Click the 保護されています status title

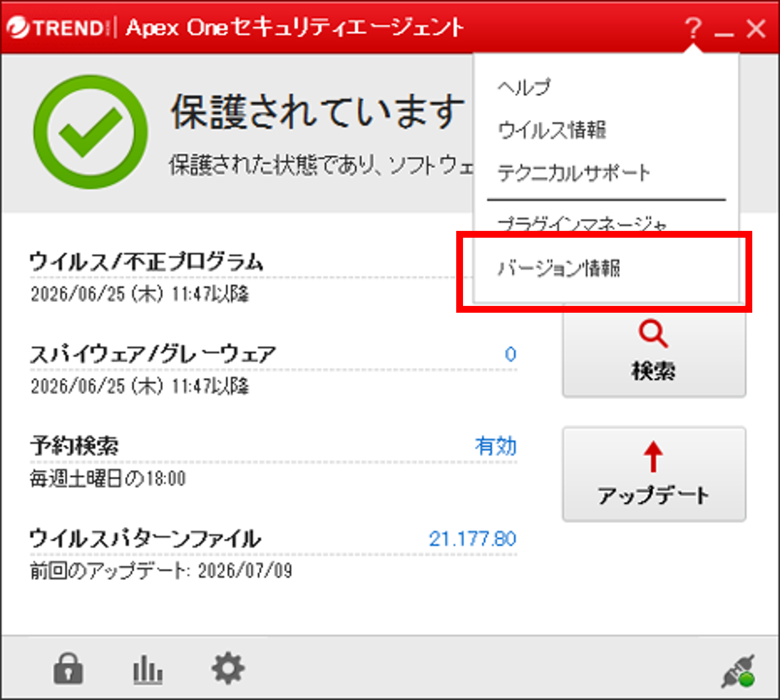[x=318, y=112]
